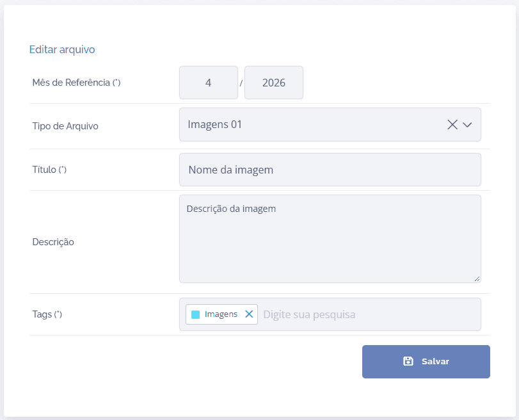Click into the Título field 'Nome da imagem'

[x=330, y=170]
